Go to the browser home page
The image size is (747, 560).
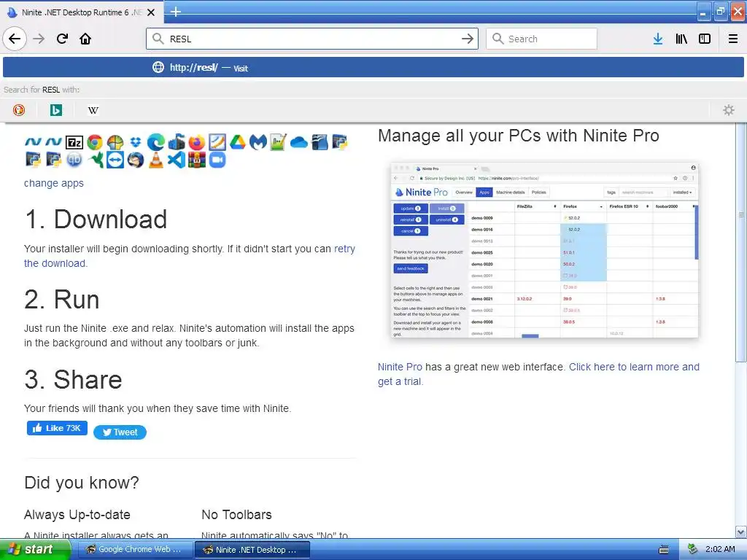click(x=85, y=39)
